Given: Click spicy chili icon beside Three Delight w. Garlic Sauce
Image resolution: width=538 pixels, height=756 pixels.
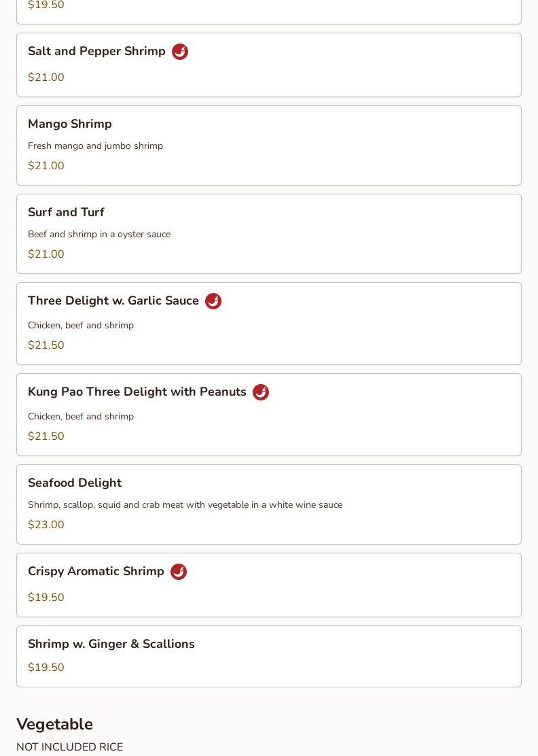Looking at the screenshot, I should point(213,301).
